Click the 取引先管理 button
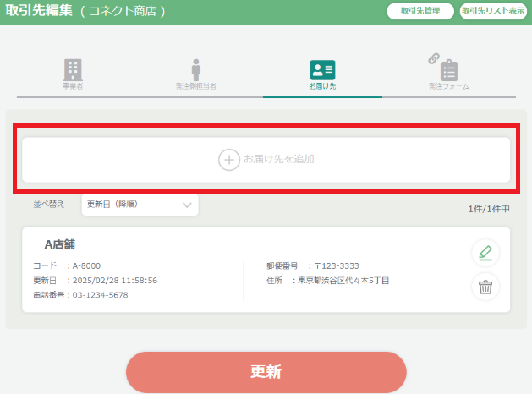 click(x=420, y=11)
